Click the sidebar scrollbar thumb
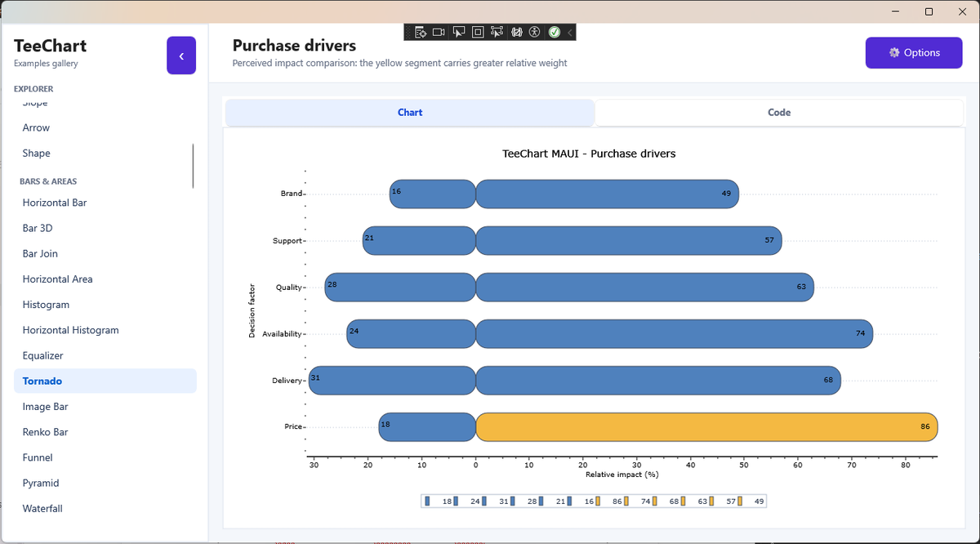Viewport: 980px width, 544px height. tap(194, 166)
